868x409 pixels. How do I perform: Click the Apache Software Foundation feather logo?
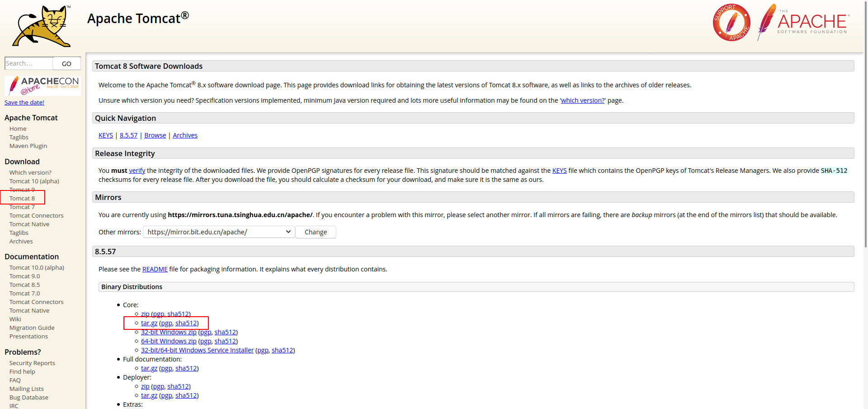[804, 22]
